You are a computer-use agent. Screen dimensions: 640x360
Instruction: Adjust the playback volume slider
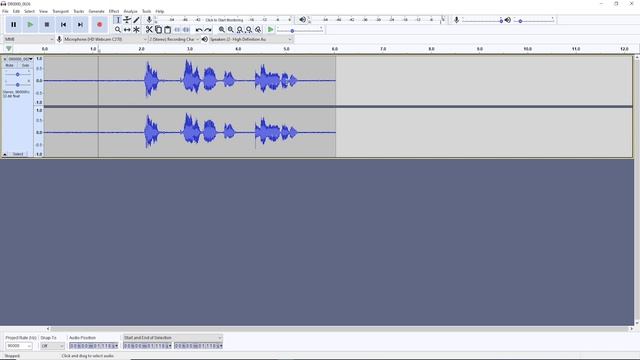point(534,20)
